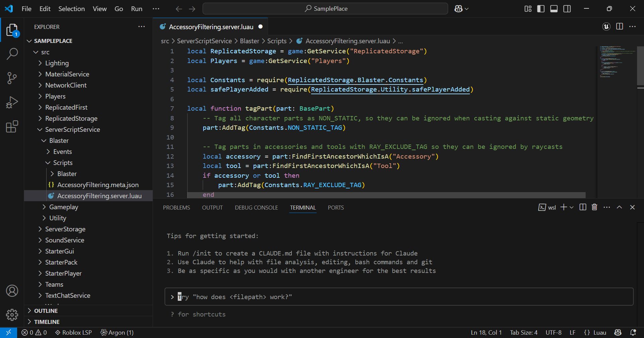Toggle the bottom panel visibility

[554, 9]
